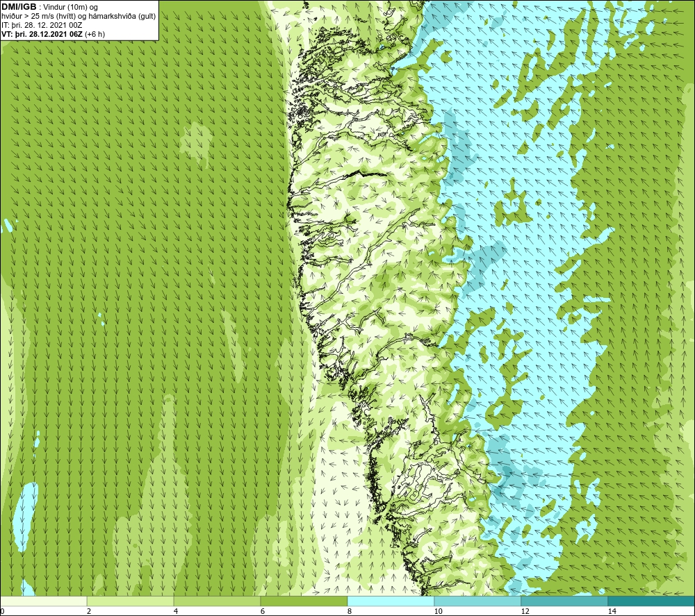Click the '12' label under the color scale
This screenshot has height=616, width=695.
point(525,612)
